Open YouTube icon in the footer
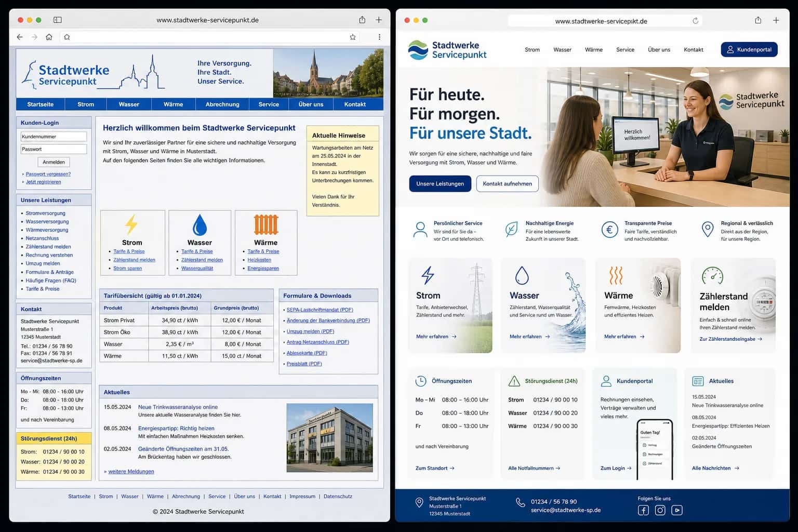The width and height of the screenshot is (798, 532). pos(676,510)
